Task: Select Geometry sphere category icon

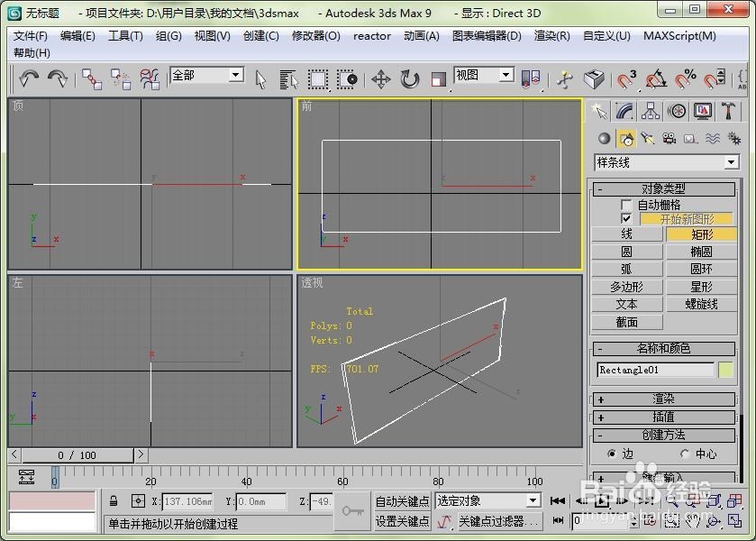Action: click(604, 139)
